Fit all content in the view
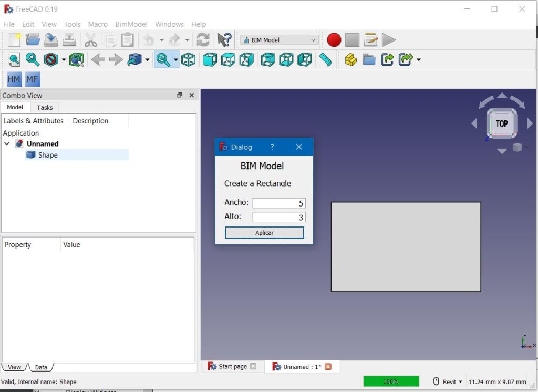Viewport: 538px width, 392px height. click(14, 60)
